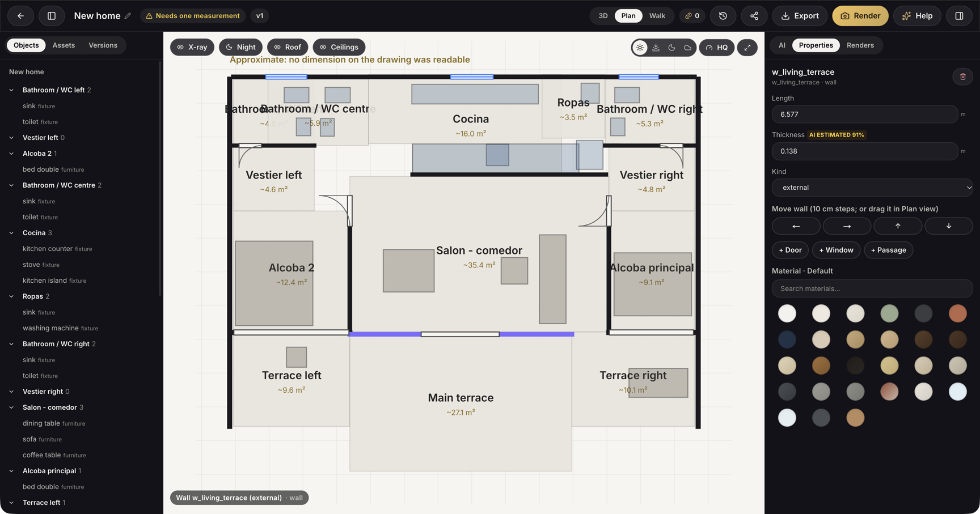
Task: Toggle X-ray view
Action: click(192, 47)
